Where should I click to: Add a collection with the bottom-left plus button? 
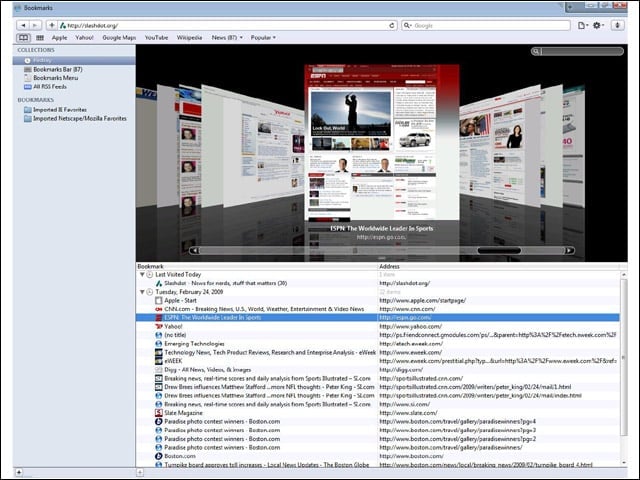[19, 472]
